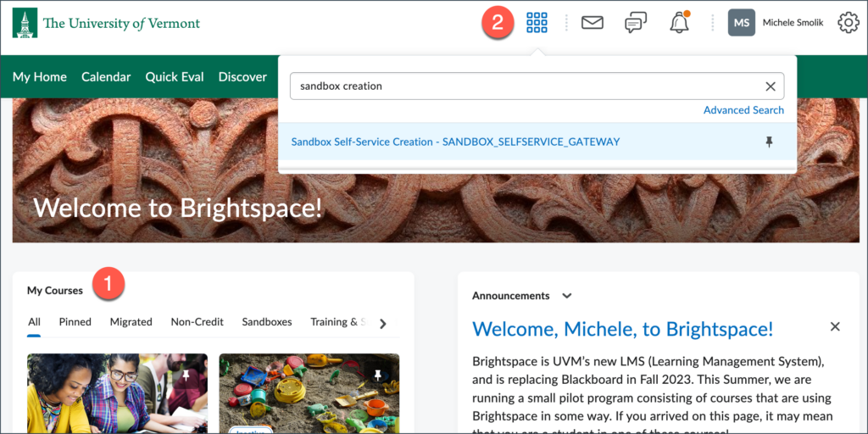This screenshot has width=868, height=434.
Task: Go to My Home in navbar
Action: point(40,77)
